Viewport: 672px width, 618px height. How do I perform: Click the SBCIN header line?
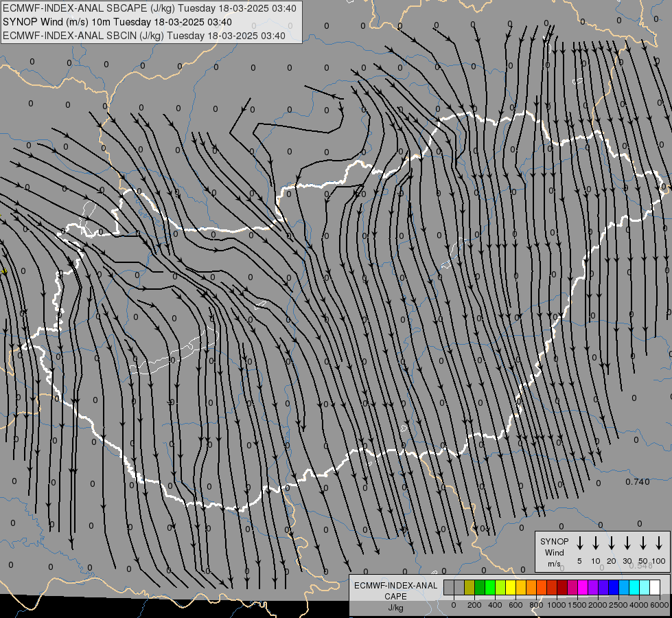point(143,36)
